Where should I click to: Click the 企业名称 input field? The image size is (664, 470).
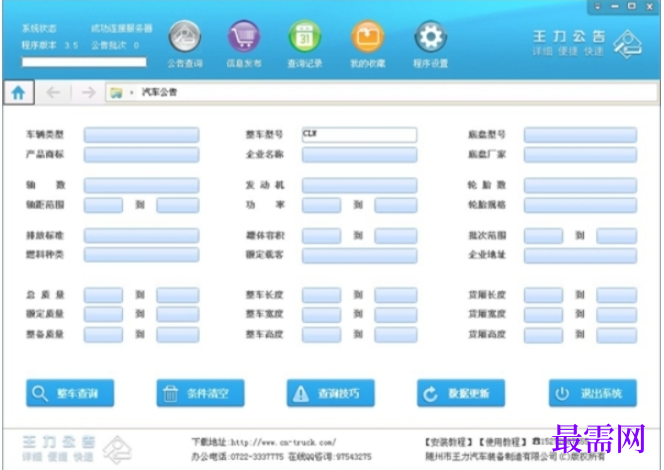[359, 155]
